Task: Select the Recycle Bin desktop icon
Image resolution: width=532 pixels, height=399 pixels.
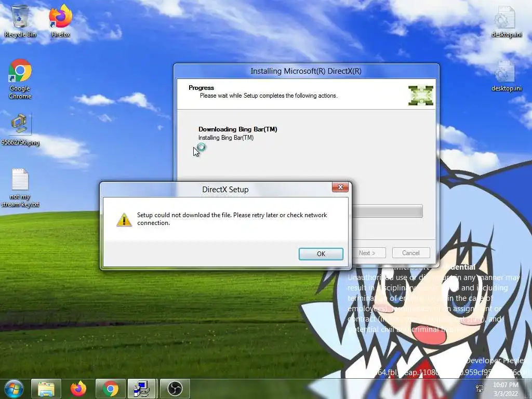Action: (20, 21)
